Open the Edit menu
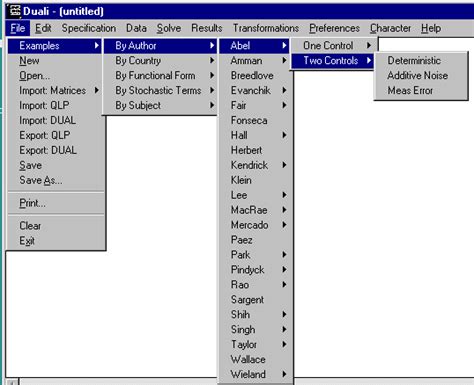This screenshot has height=385, width=474. pyautogui.click(x=43, y=28)
